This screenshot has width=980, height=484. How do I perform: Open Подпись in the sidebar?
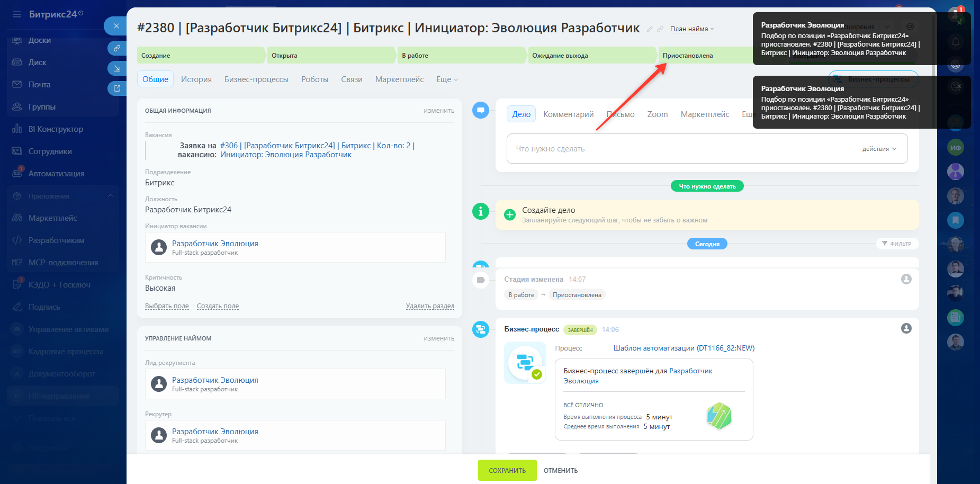(44, 307)
